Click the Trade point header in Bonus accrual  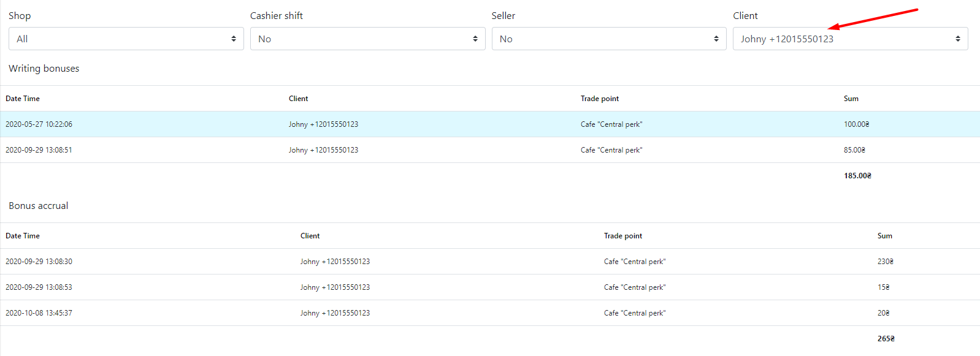[x=623, y=236]
